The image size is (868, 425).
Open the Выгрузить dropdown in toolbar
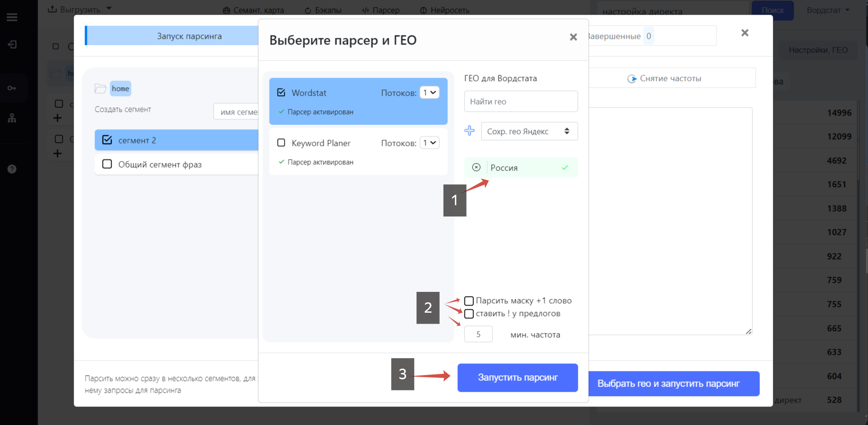point(80,9)
